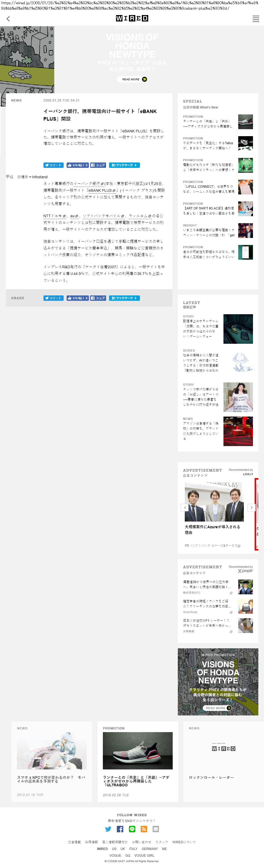Open LIFULL CONNECT promotion item
Screen dimensions: 264x868
[x=208, y=189]
